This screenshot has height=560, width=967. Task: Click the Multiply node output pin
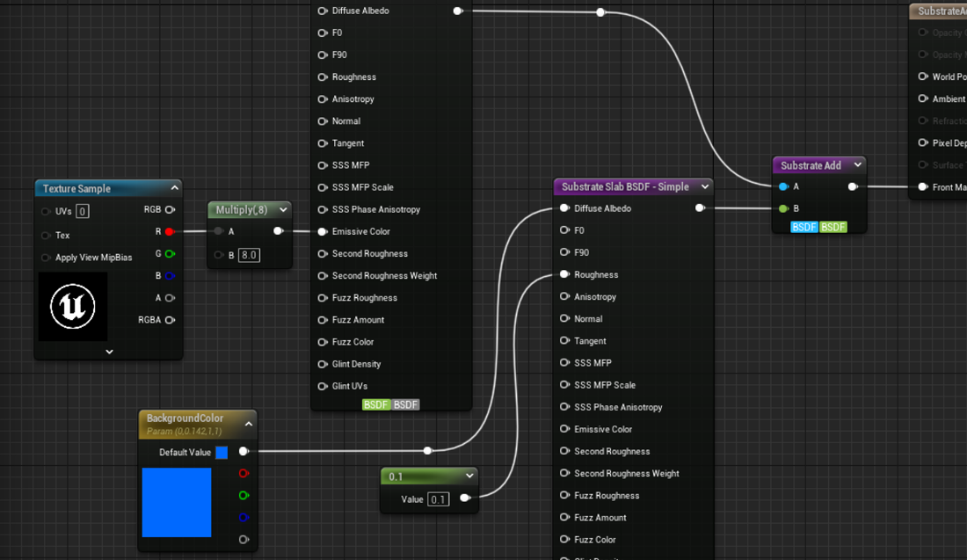(x=278, y=231)
